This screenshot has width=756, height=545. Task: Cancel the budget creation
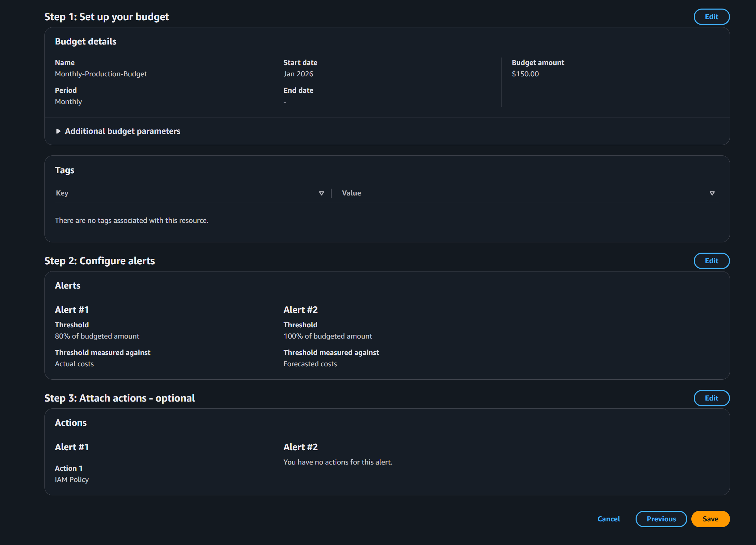pyautogui.click(x=609, y=519)
